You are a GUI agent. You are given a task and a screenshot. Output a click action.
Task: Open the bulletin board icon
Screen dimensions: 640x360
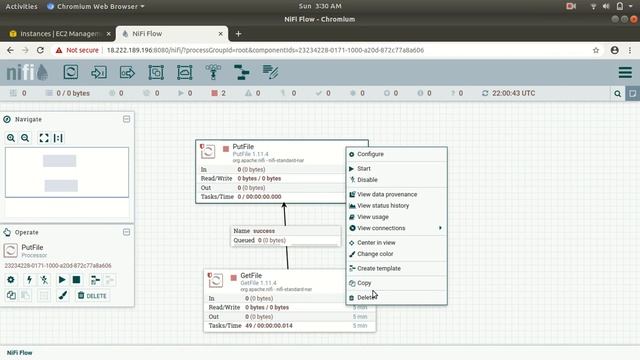pyautogui.click(x=632, y=93)
